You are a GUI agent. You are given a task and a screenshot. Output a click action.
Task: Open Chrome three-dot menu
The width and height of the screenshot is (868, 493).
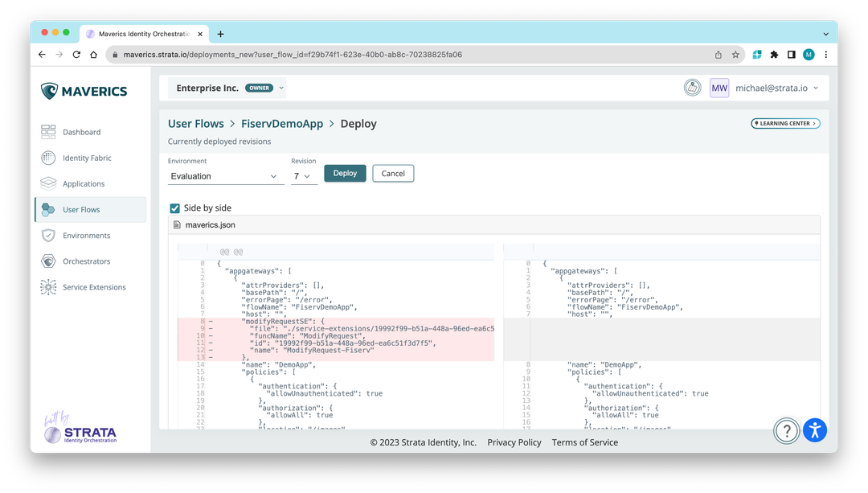[x=826, y=54]
